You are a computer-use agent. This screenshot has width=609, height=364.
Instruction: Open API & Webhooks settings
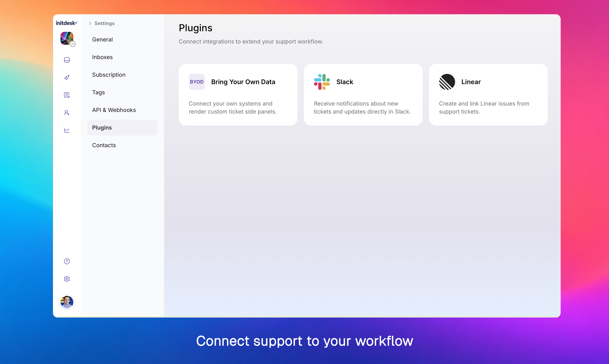pos(122,110)
